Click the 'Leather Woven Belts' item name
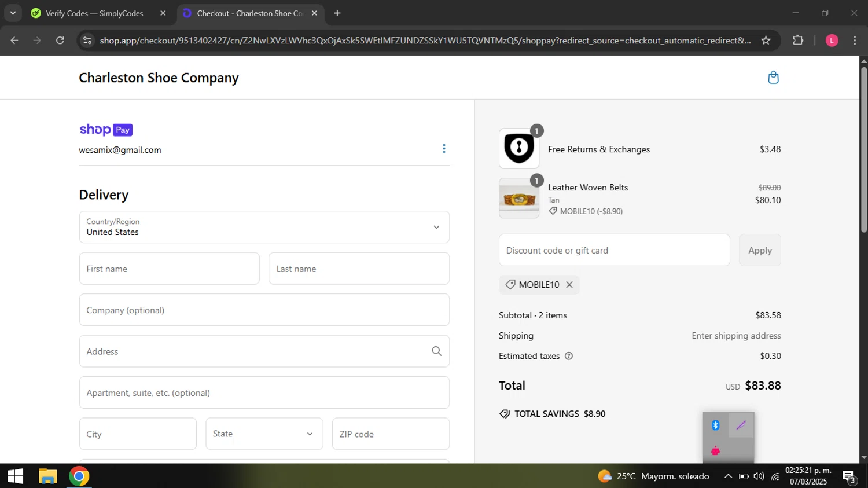The width and height of the screenshot is (868, 488). [588, 188]
